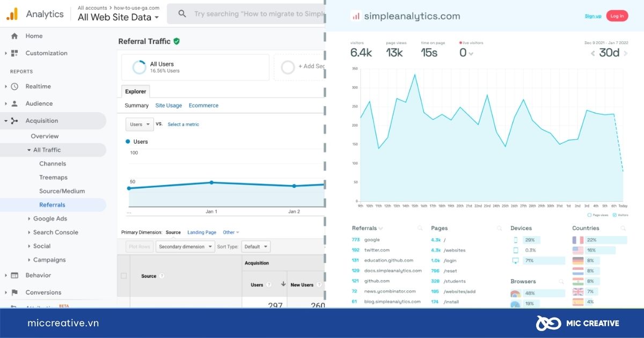
Task: Click the United States flag at 16%
Action: tap(578, 250)
